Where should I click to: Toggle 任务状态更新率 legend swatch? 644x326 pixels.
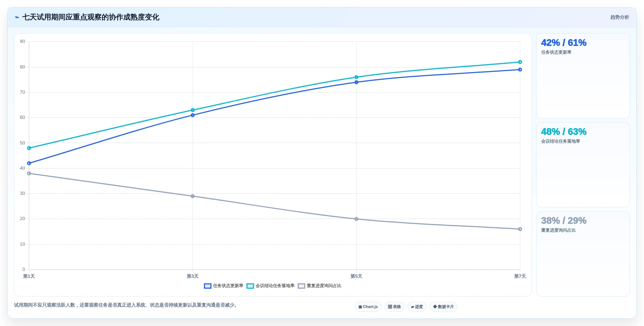(208, 286)
